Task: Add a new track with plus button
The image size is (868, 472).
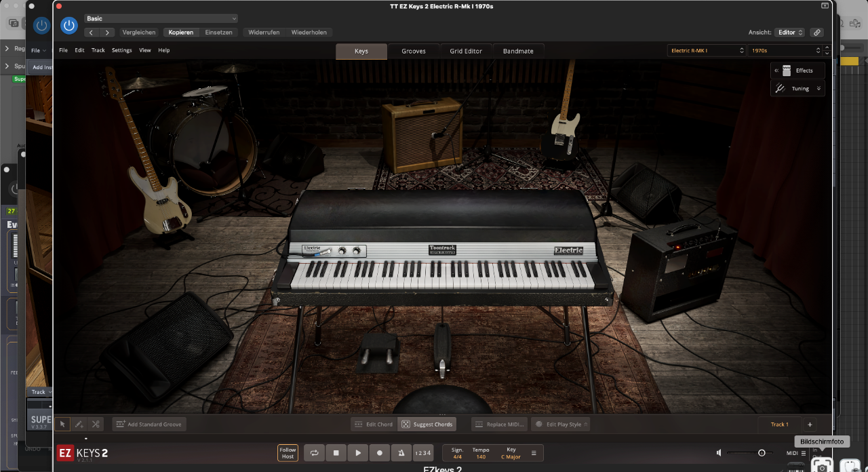Action: point(809,424)
